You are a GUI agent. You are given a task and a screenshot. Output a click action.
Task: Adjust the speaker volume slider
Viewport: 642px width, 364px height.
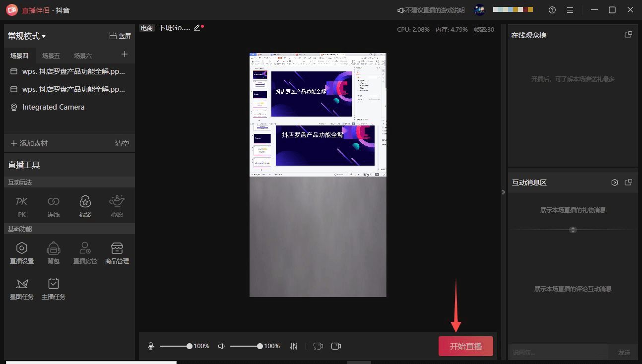point(246,346)
